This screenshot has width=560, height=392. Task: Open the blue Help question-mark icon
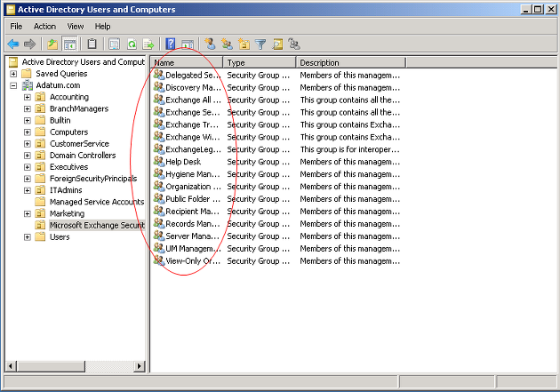[x=171, y=44]
